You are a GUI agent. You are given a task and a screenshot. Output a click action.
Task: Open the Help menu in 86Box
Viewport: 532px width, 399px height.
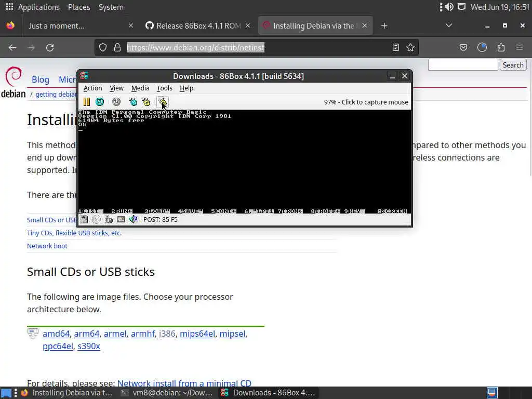coord(187,88)
